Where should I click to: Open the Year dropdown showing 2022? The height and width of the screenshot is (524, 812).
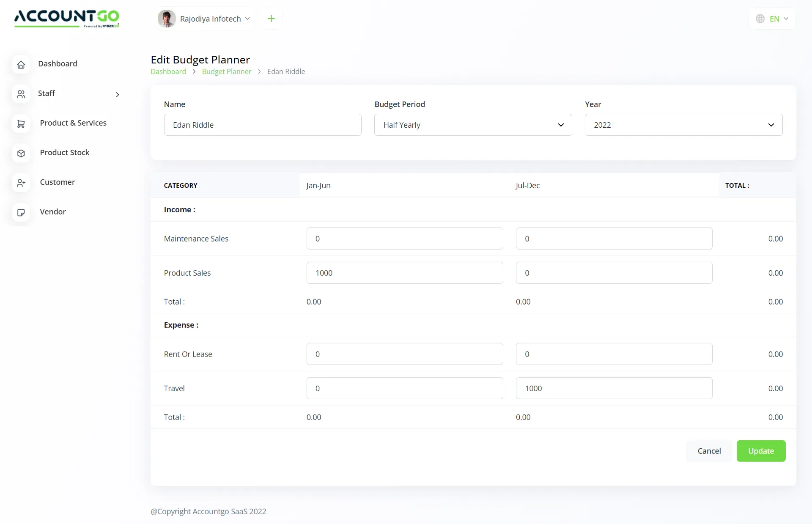683,125
